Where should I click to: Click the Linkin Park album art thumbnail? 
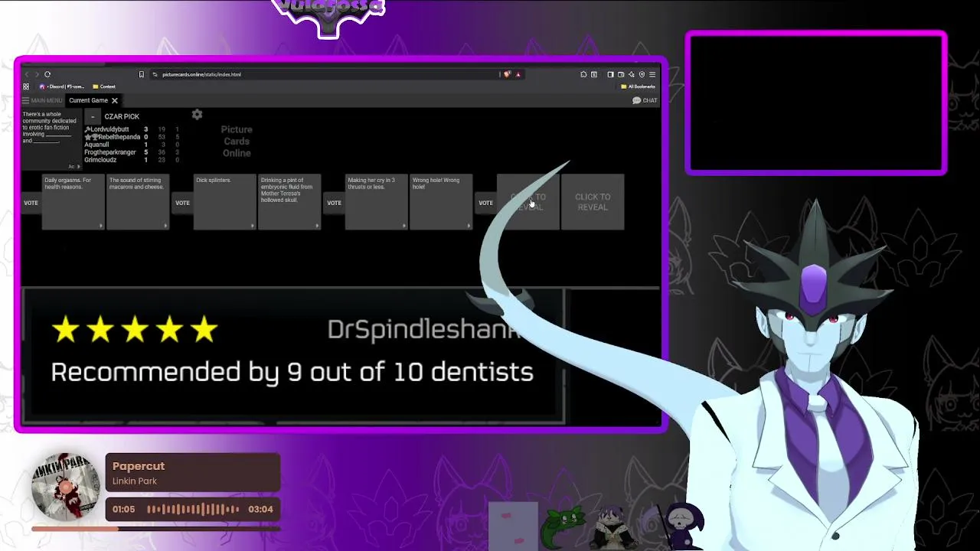[66, 487]
